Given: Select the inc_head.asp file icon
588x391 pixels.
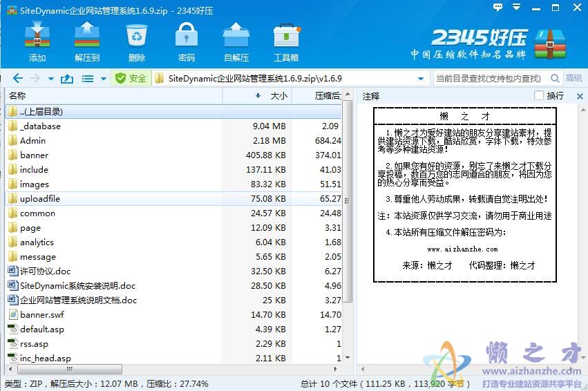Looking at the screenshot, I should (12, 358).
